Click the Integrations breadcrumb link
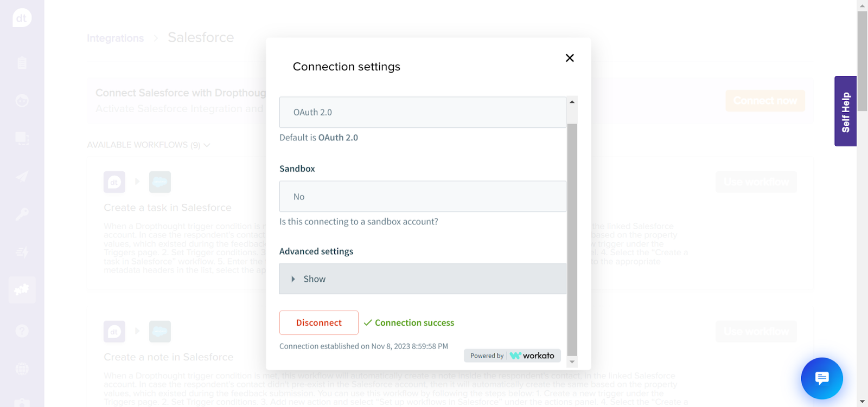 pyautogui.click(x=116, y=38)
